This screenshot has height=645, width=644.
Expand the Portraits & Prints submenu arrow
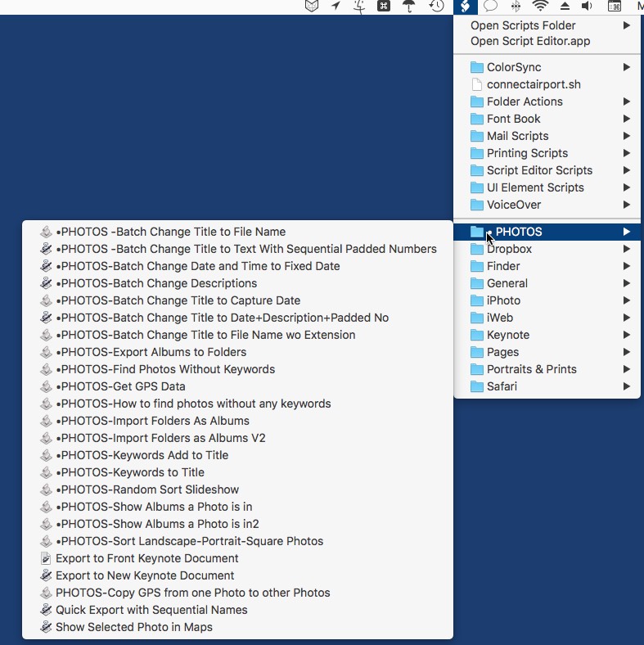(626, 369)
